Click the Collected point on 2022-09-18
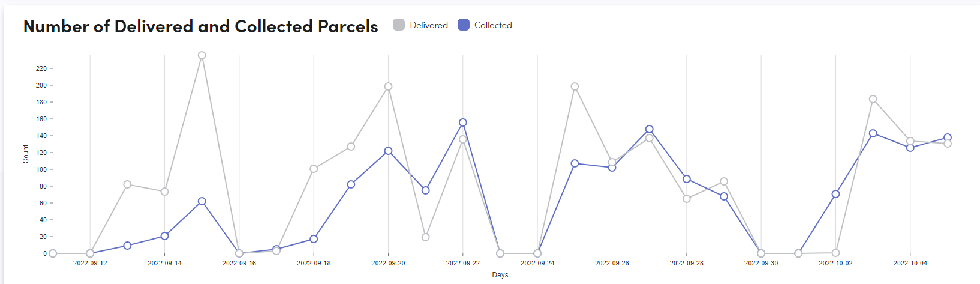 pos(314,239)
